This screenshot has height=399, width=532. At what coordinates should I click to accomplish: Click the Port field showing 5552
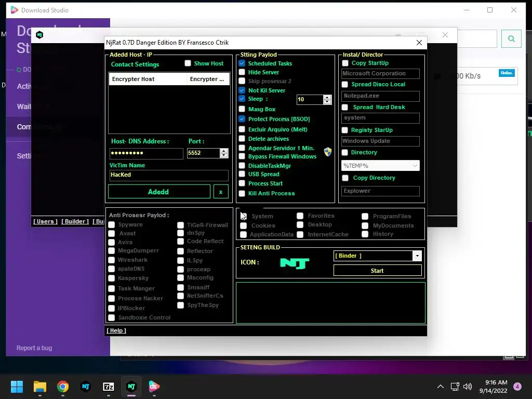tap(204, 153)
